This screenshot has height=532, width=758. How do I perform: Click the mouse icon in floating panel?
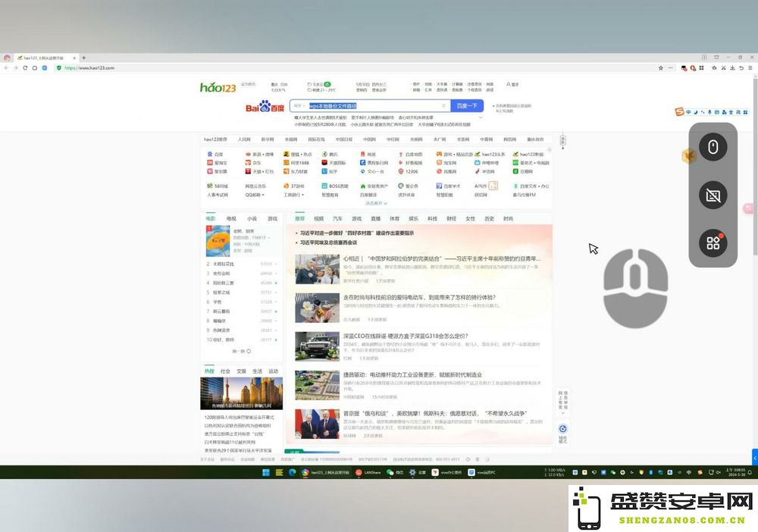point(713,146)
